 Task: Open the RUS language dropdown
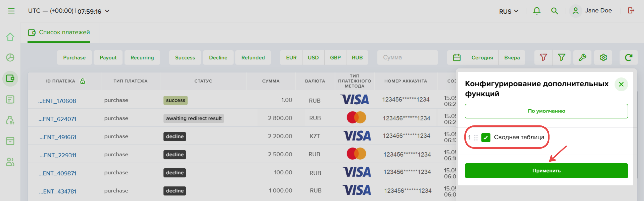pyautogui.click(x=509, y=12)
